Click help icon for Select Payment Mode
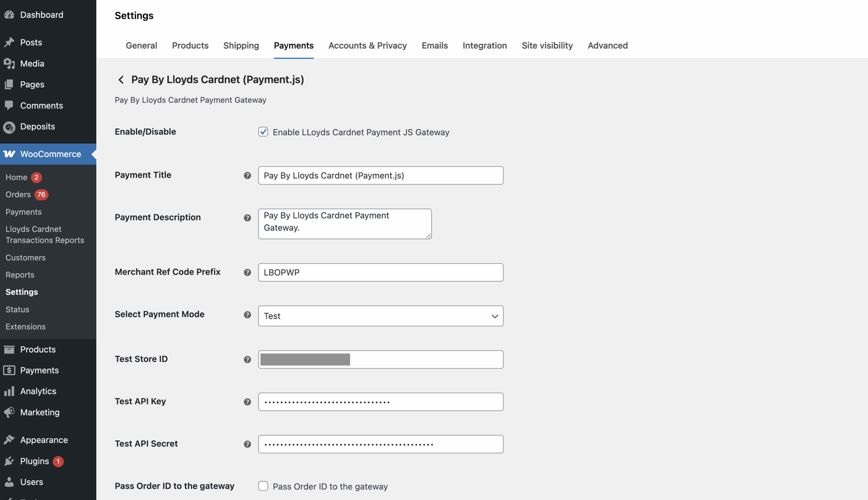Image resolution: width=868 pixels, height=500 pixels. coord(247,314)
